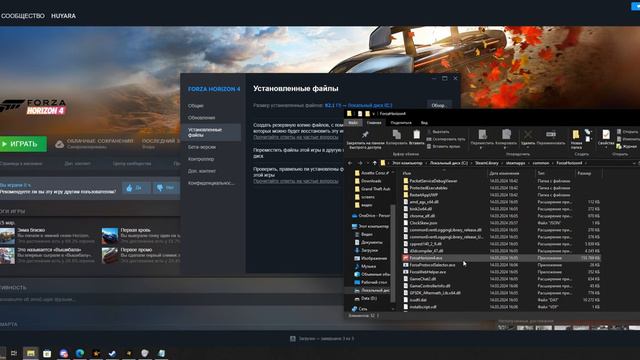Select Конфиденциальность in properties sidebar

point(211,183)
